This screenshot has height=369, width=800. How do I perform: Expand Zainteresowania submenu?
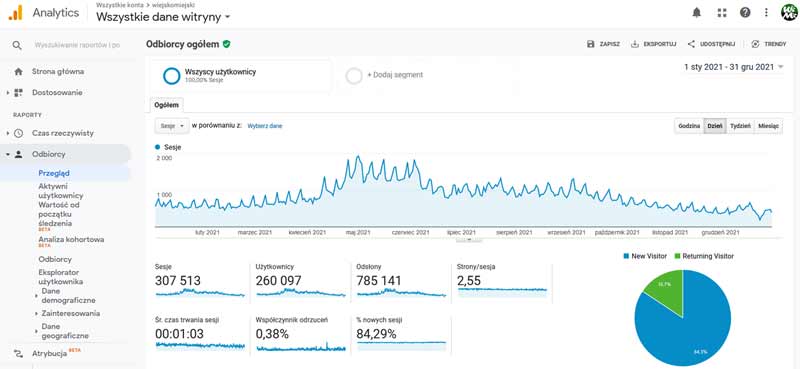click(36, 313)
